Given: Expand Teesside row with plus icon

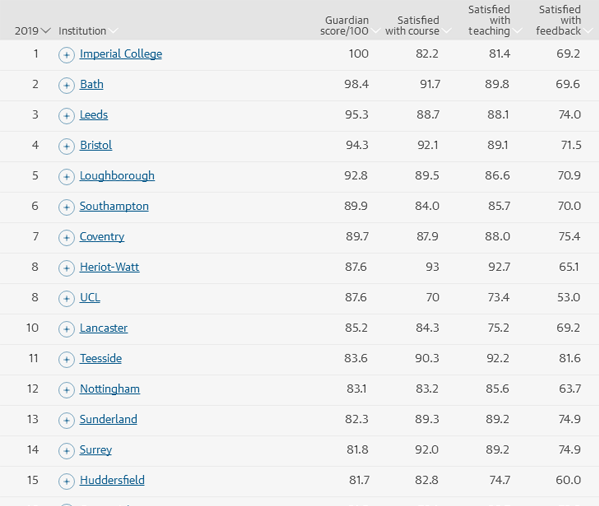Looking at the screenshot, I should (66, 359).
